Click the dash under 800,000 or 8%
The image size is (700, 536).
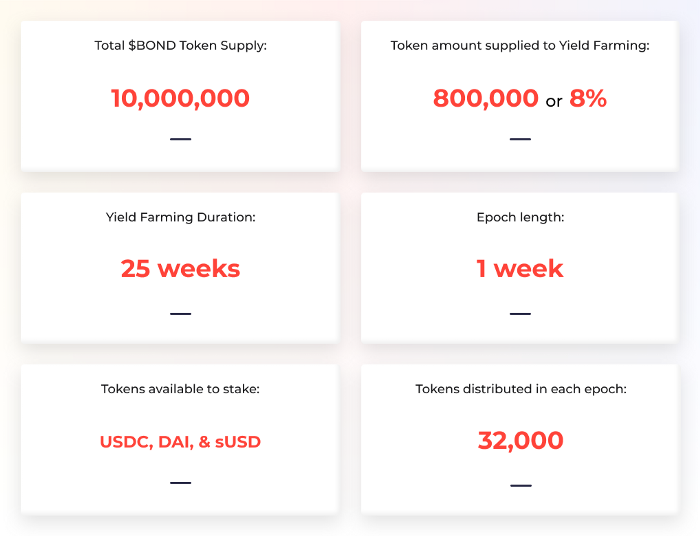[x=521, y=139]
